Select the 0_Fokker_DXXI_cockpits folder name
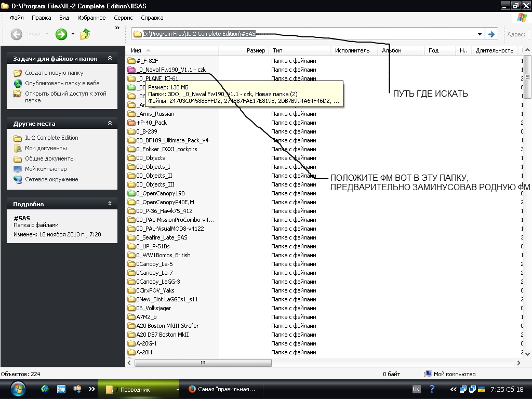Viewport: 532px width, 399px height. coord(167,149)
